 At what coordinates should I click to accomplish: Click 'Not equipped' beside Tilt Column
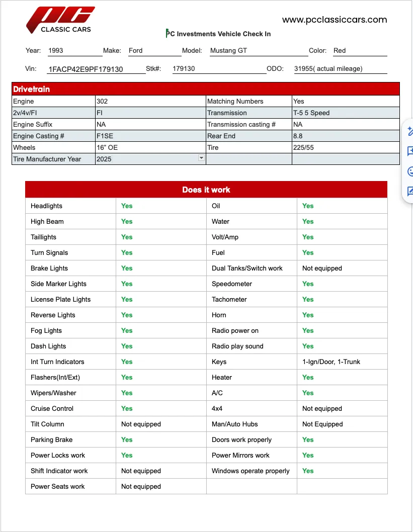pyautogui.click(x=141, y=424)
